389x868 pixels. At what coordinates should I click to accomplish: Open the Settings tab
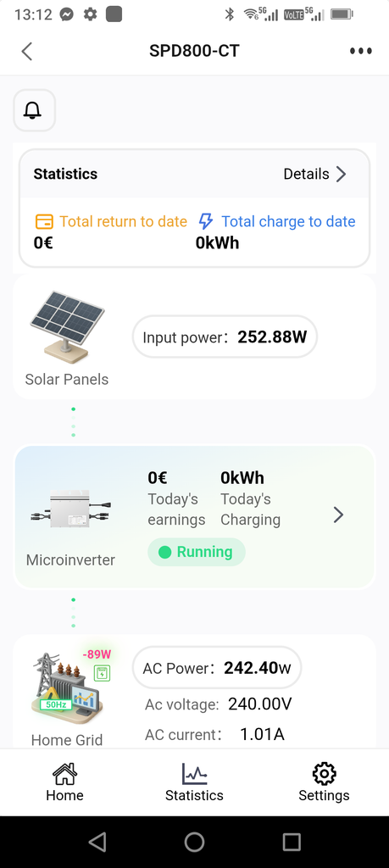click(325, 782)
